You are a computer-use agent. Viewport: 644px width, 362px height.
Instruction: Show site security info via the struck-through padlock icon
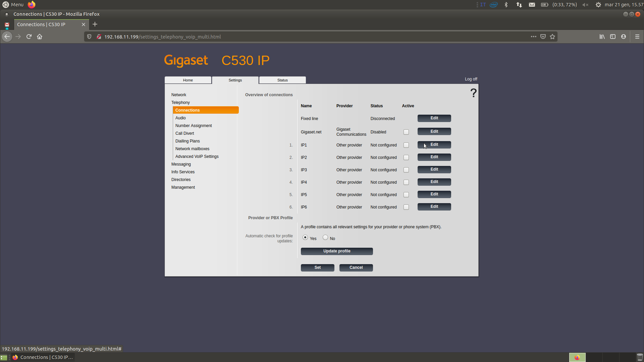tap(99, 37)
